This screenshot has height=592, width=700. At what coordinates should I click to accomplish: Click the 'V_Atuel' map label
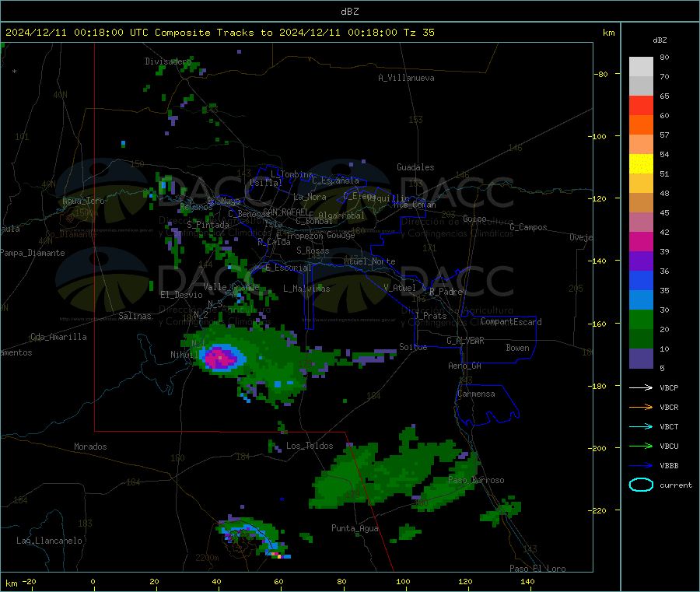coord(400,288)
